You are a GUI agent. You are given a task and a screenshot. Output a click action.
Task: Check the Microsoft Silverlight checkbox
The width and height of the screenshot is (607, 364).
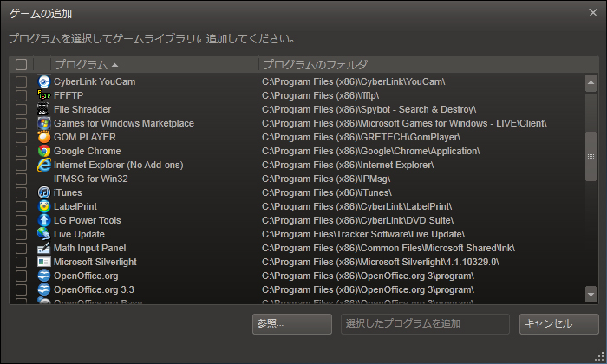point(22,263)
